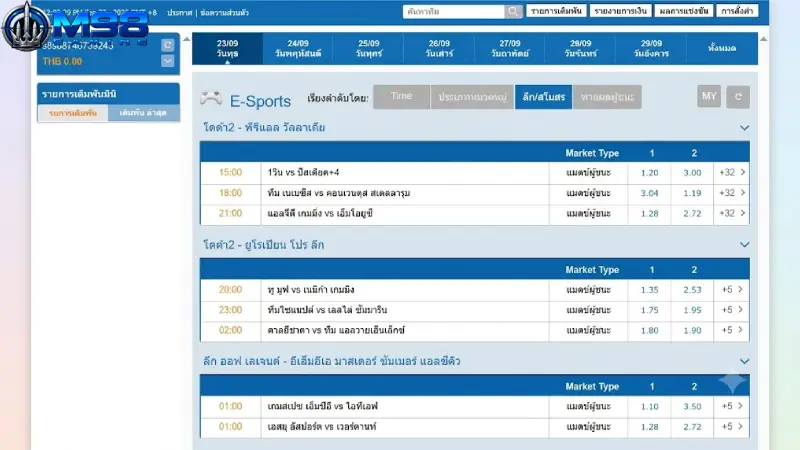Image resolution: width=800 pixels, height=450 pixels.
Task: Expand +5 markets for เกมสเปซ เอ็มบีอี match
Action: pos(732,406)
